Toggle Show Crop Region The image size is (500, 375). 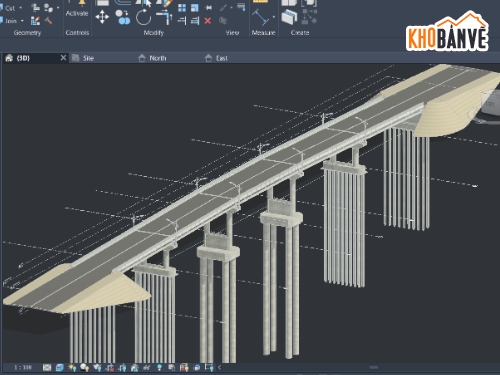122,367
